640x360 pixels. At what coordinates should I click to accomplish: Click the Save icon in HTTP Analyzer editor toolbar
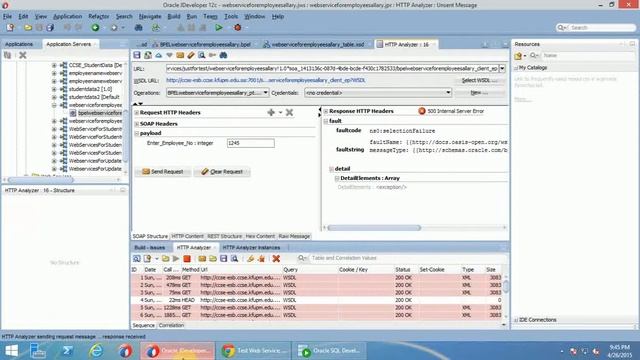point(137,55)
